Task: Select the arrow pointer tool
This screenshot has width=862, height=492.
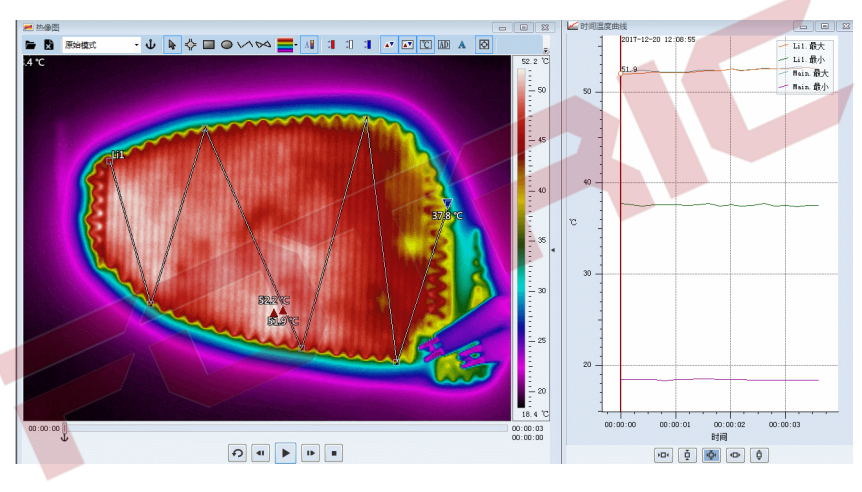Action: [x=172, y=45]
